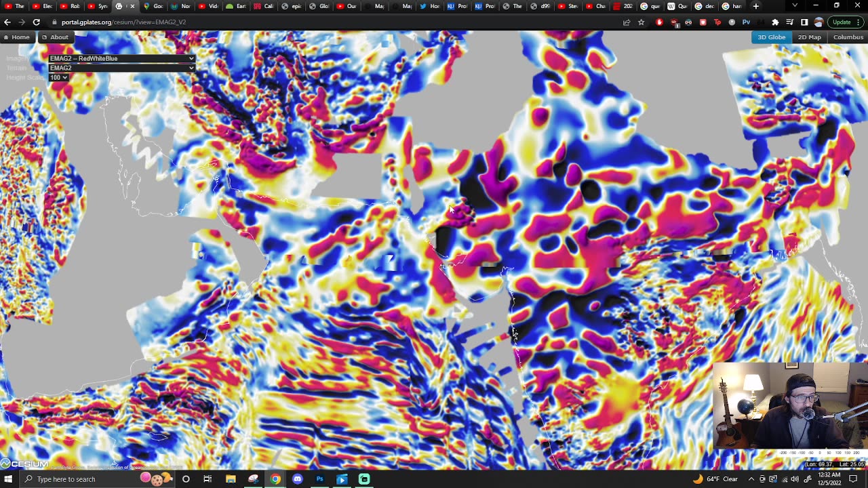The width and height of the screenshot is (868, 488).
Task: Open the volume control speaker icon
Action: (x=794, y=479)
